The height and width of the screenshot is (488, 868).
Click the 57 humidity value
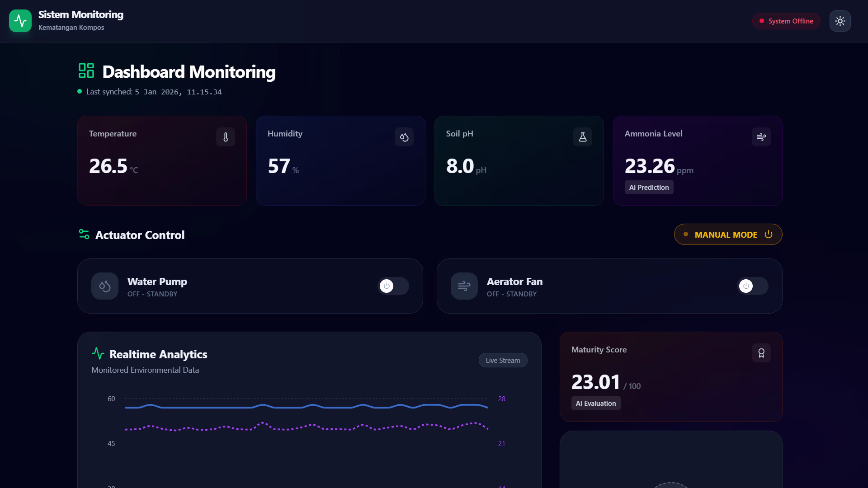coord(279,166)
